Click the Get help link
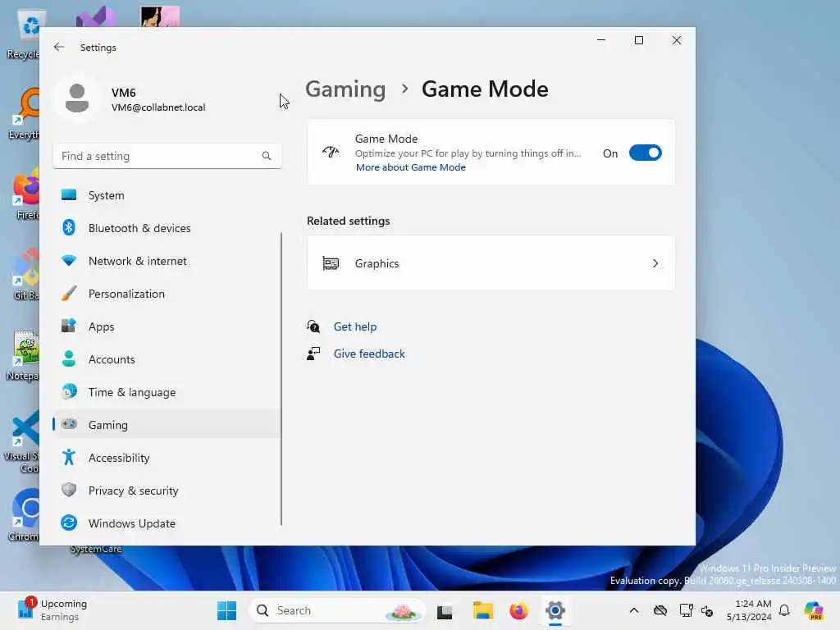 coord(354,326)
